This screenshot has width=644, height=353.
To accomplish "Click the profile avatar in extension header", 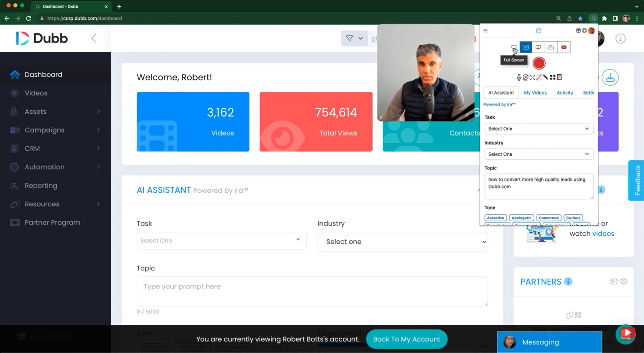I will tap(591, 31).
